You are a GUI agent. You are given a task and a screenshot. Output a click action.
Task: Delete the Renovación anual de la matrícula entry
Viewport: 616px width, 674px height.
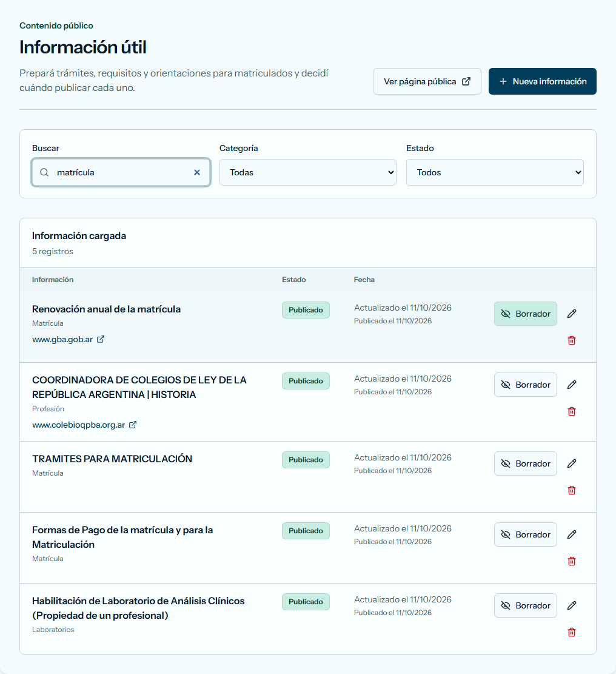coord(571,340)
